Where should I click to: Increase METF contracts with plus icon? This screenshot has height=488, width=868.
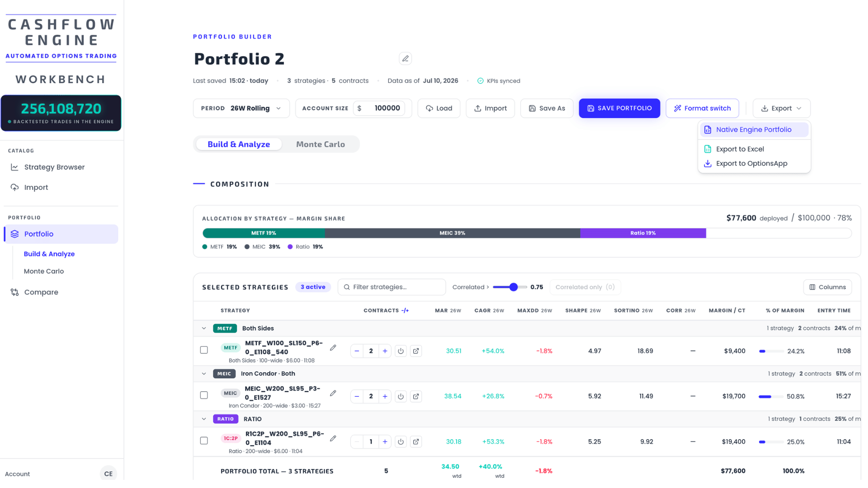coord(385,351)
